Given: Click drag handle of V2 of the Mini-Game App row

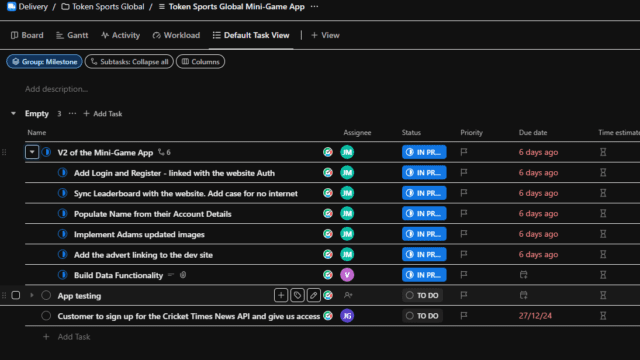Looking at the screenshot, I should (x=4, y=152).
